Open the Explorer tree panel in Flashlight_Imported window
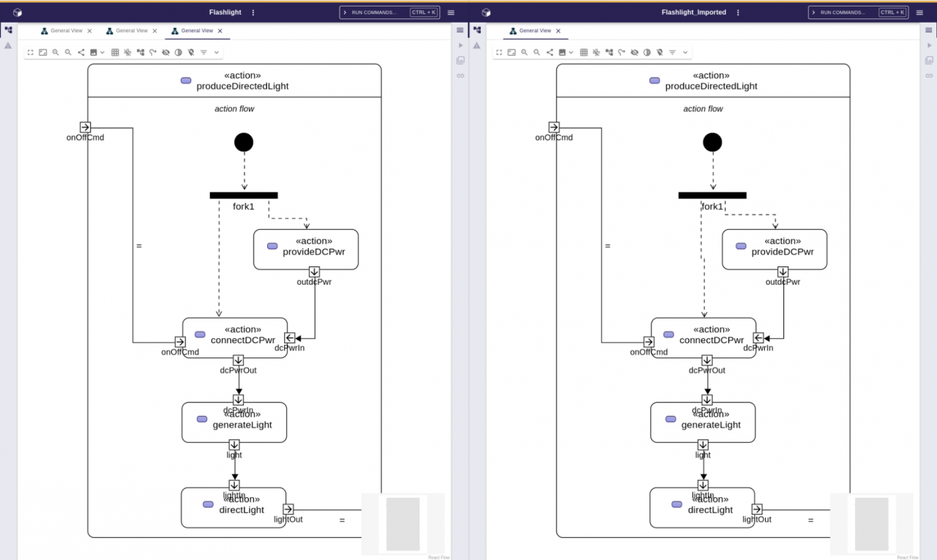 pyautogui.click(x=477, y=31)
